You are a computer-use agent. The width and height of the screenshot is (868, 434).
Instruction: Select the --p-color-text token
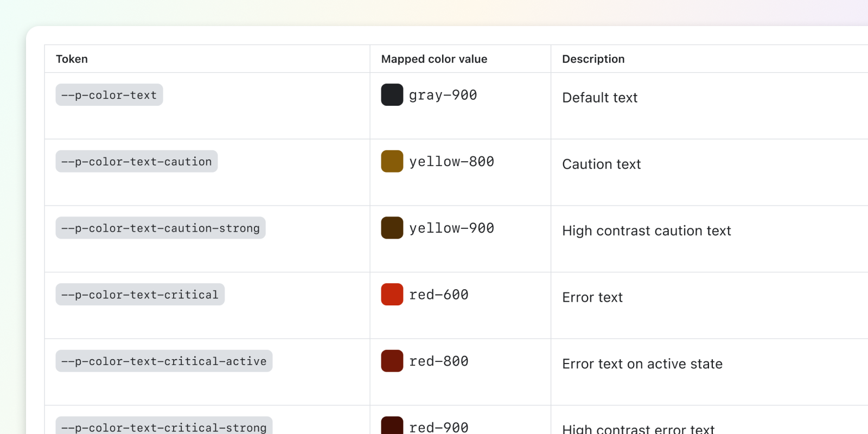click(109, 95)
